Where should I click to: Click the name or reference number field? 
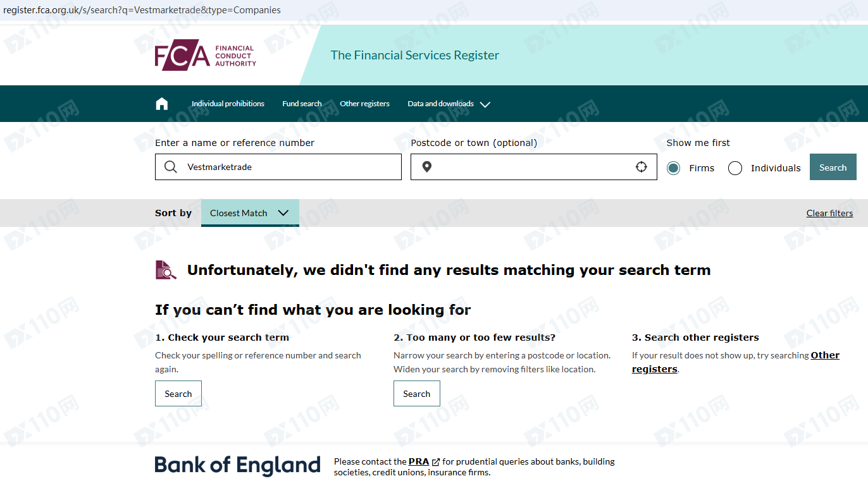291,167
